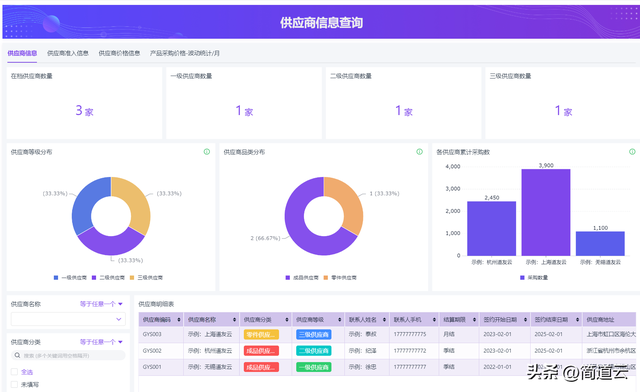Open the 产品采购价格-波动统计/月 tab
This screenshot has width=640, height=392.
(184, 53)
